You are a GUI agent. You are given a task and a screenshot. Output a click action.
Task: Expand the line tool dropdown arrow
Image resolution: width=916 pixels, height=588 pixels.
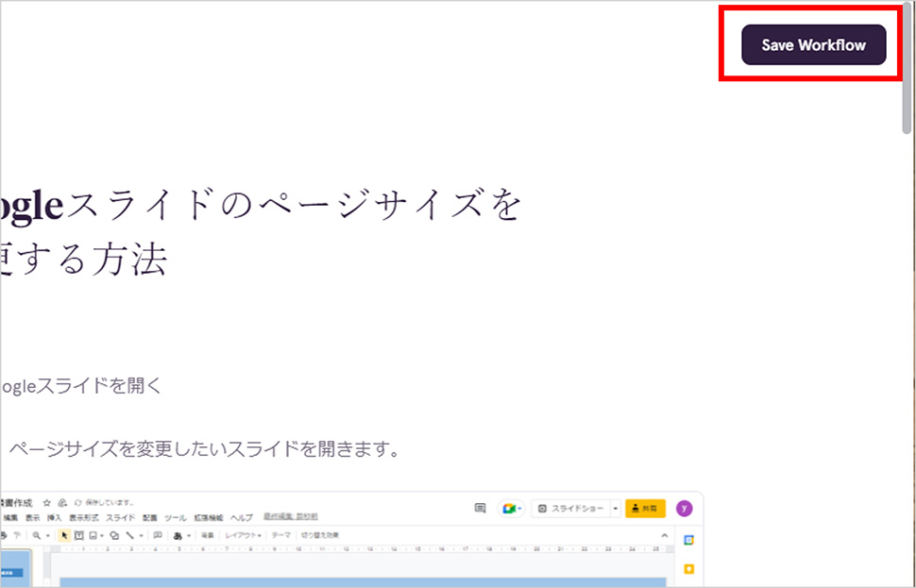141,536
